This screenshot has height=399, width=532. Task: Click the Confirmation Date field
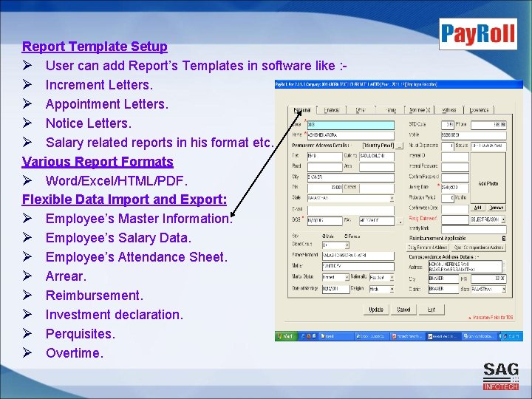point(455,208)
